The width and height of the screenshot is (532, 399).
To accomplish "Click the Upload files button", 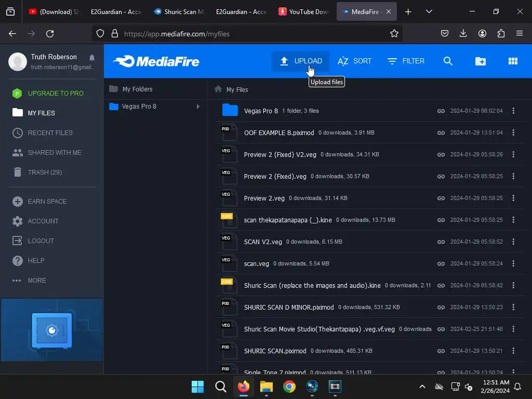I will click(300, 61).
